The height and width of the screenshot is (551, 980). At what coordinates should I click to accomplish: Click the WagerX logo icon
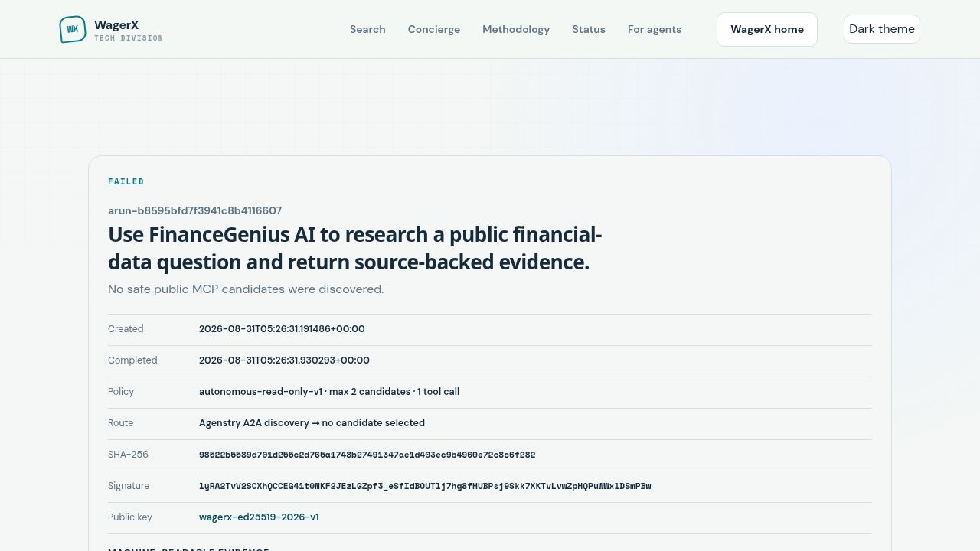point(73,29)
